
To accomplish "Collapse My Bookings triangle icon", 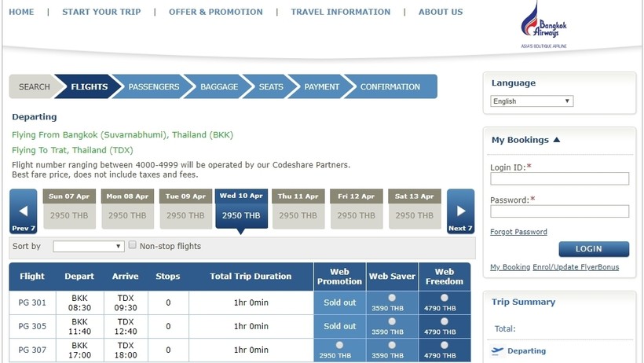I will [x=557, y=140].
